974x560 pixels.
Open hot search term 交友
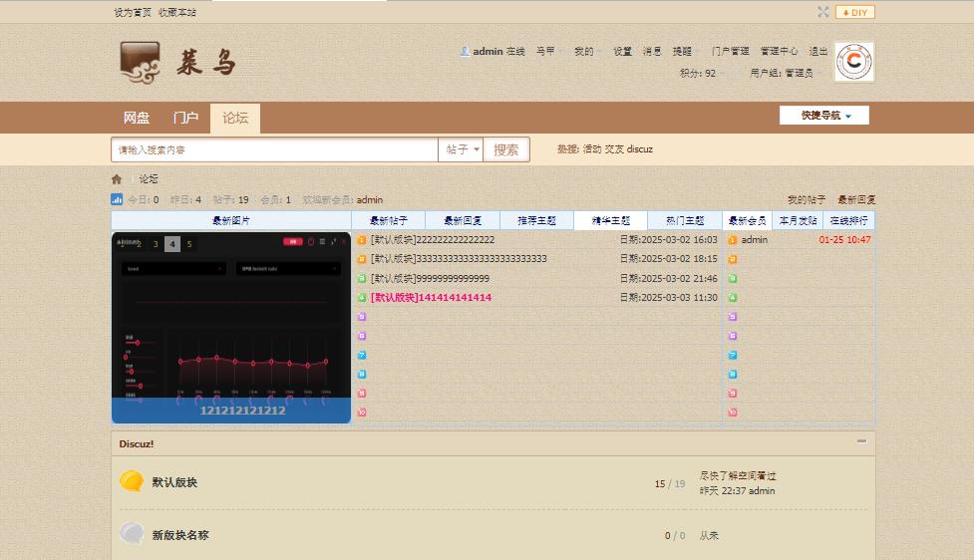pyautogui.click(x=614, y=149)
